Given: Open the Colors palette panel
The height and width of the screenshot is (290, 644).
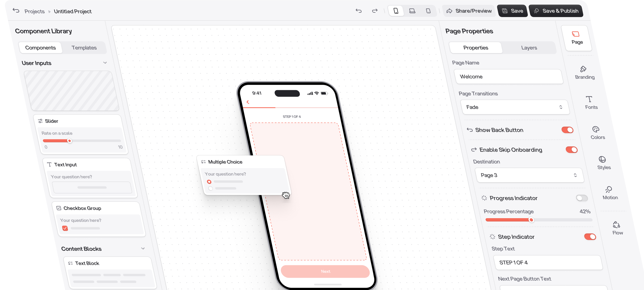Looking at the screenshot, I should 597,133.
